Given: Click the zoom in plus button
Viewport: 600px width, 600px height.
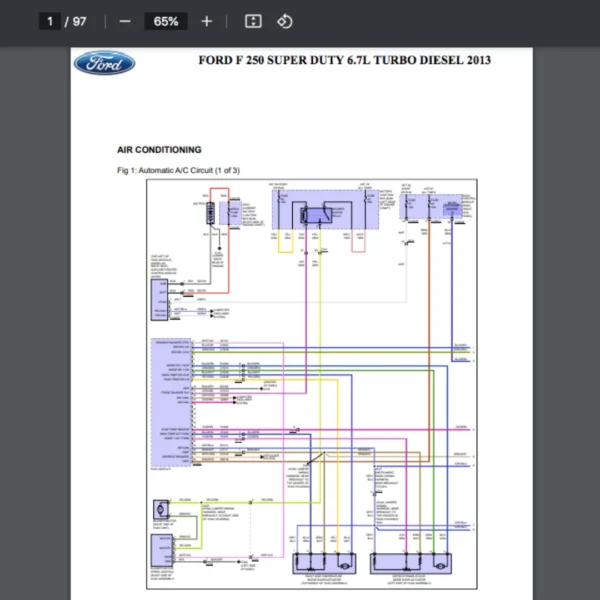Looking at the screenshot, I should pyautogui.click(x=206, y=21).
